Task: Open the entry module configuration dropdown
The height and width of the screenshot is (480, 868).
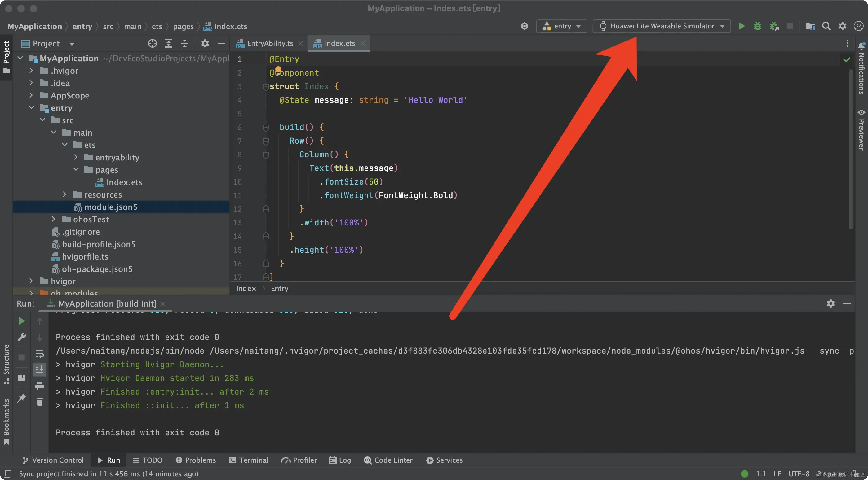Action: click(x=562, y=26)
